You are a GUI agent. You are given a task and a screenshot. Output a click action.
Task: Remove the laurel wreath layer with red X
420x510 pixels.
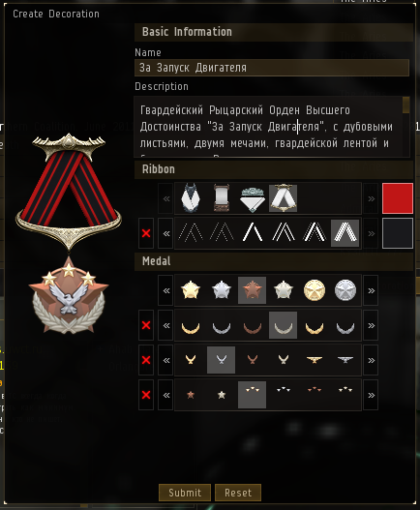(146, 325)
